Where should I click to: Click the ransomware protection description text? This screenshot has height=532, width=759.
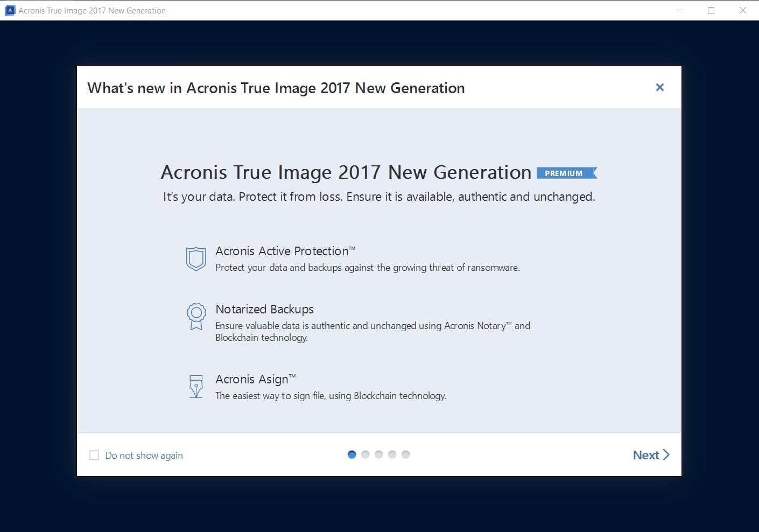point(368,268)
